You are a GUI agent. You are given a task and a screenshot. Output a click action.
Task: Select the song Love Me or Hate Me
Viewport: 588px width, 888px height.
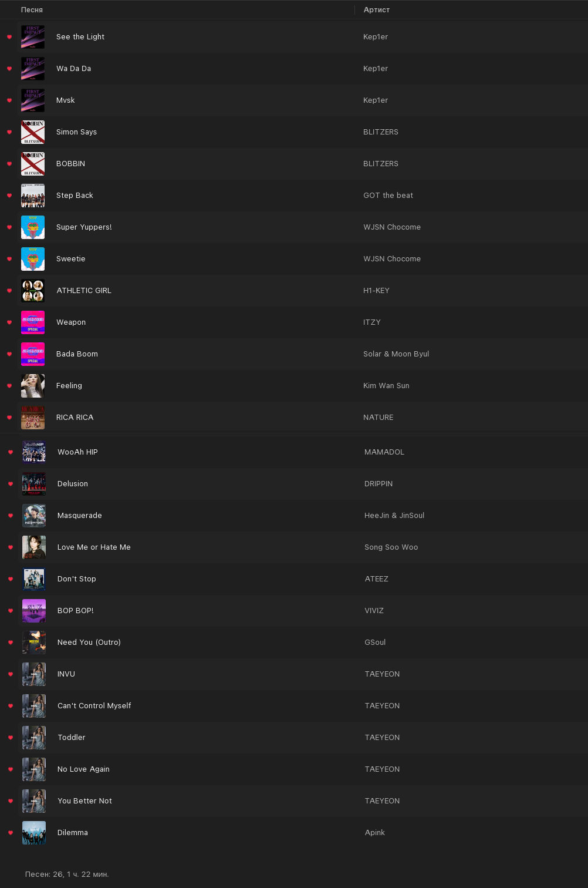[x=94, y=547]
